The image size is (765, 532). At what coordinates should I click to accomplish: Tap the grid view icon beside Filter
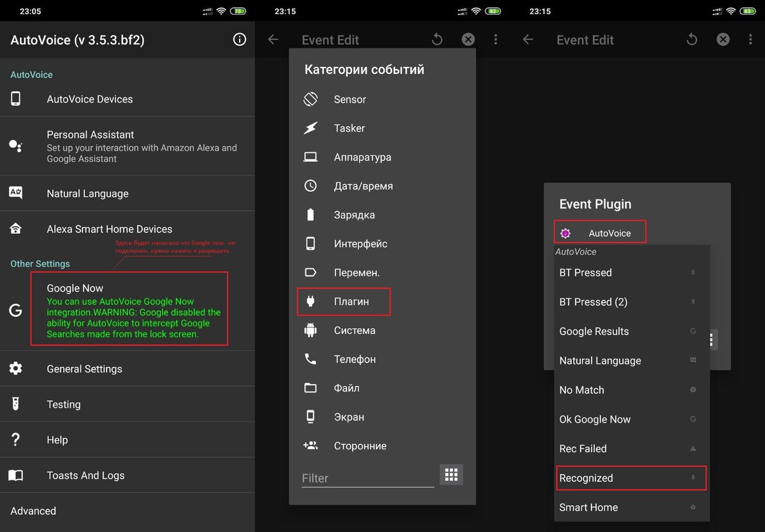(x=451, y=475)
